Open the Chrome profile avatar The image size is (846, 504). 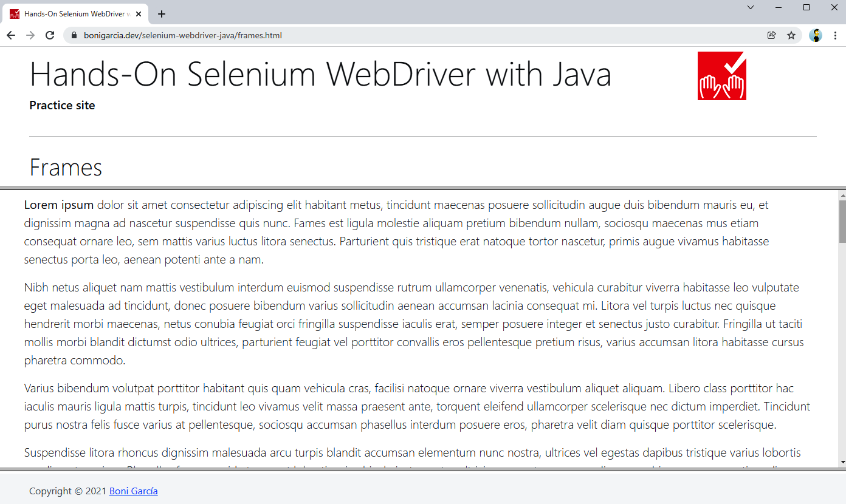816,35
